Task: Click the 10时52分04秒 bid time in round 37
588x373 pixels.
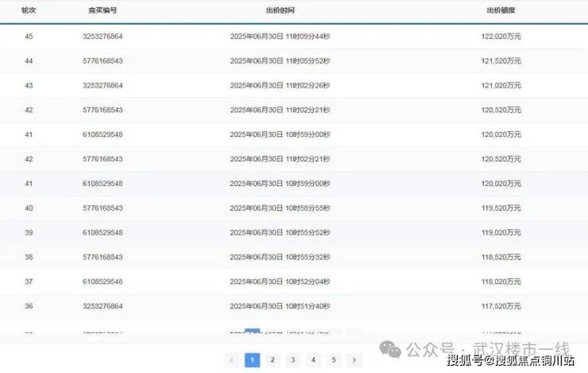Action: [279, 282]
